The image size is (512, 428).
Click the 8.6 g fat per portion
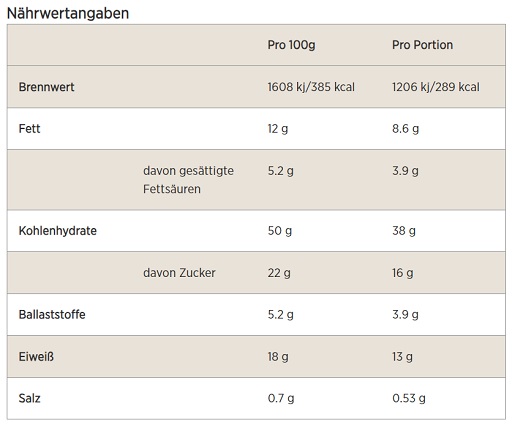click(405, 129)
